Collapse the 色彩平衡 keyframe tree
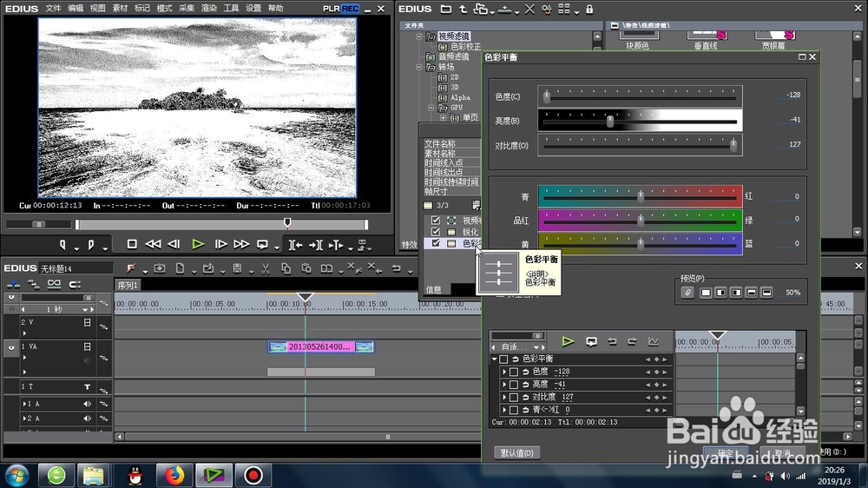This screenshot has height=488, width=868. 495,359
